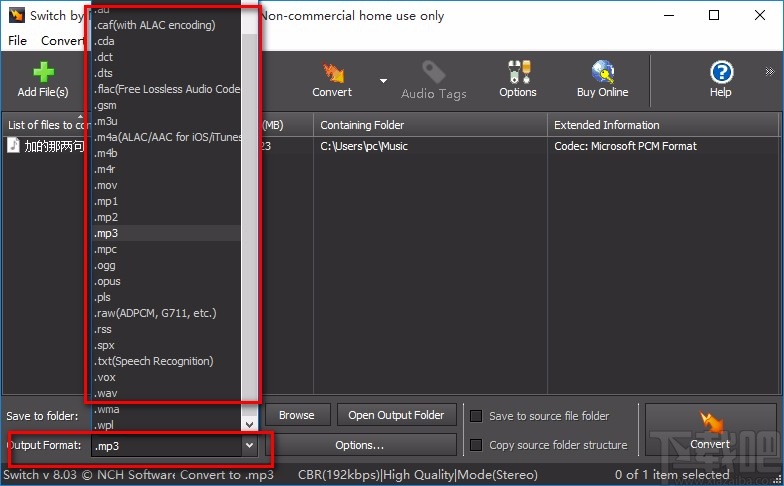Open the Output Format combo box
Screen dimensions: 784x486
[x=174, y=446]
